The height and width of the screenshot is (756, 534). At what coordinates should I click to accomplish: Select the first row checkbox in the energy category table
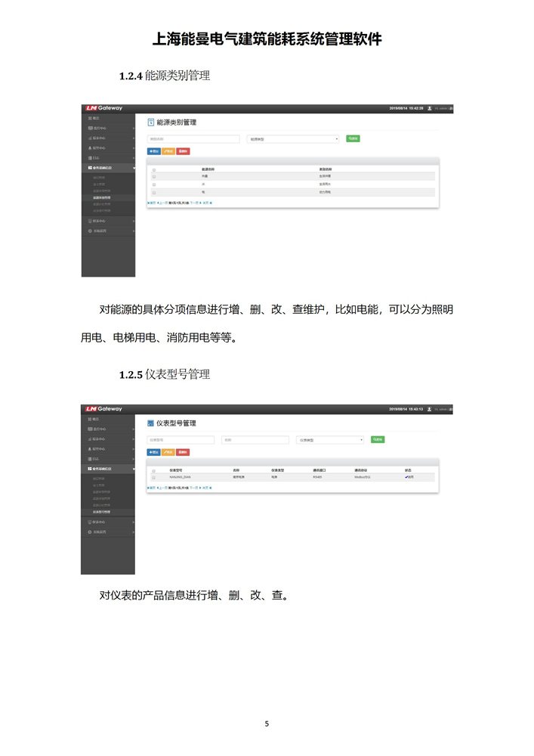(x=154, y=176)
